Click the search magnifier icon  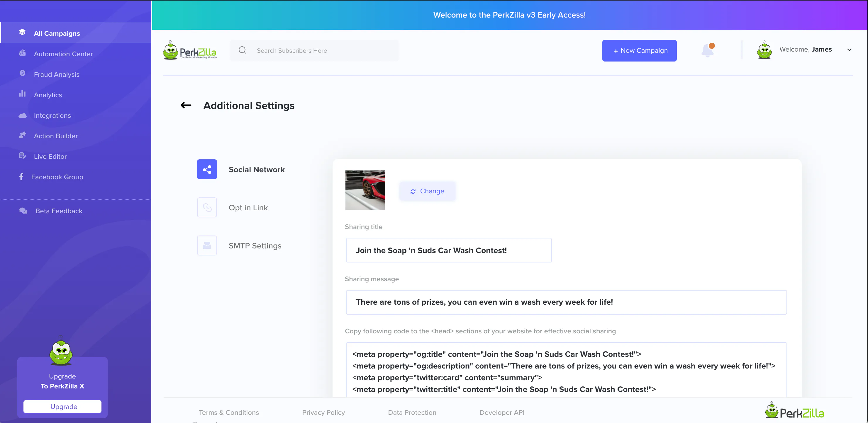[242, 50]
